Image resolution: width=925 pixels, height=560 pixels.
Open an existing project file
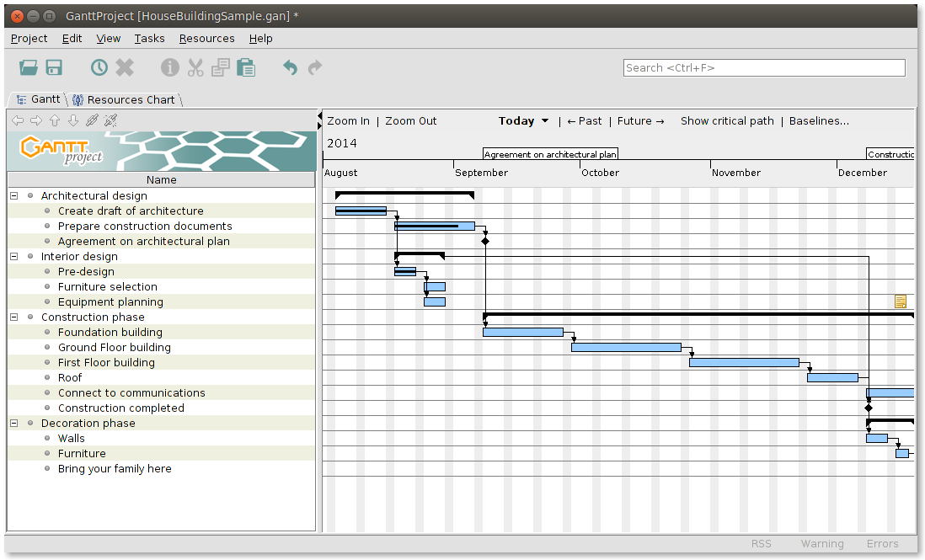pyautogui.click(x=27, y=67)
